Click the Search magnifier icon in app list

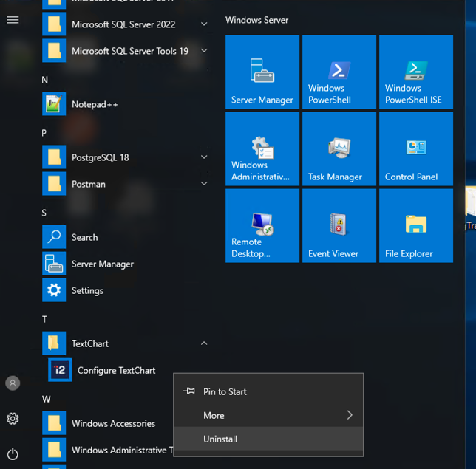tap(54, 237)
